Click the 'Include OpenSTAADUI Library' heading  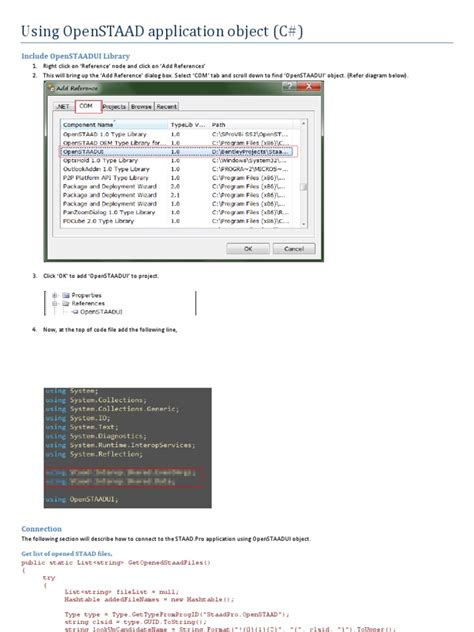(75, 56)
